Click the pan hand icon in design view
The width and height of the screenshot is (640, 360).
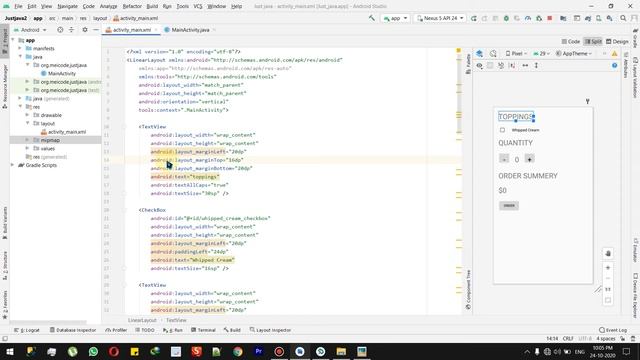pos(608,253)
